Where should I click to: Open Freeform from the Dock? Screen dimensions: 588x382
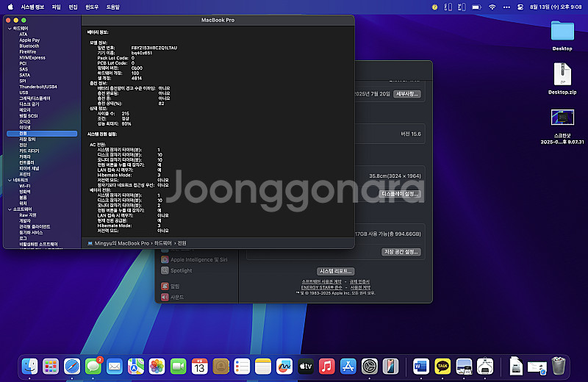(x=284, y=367)
